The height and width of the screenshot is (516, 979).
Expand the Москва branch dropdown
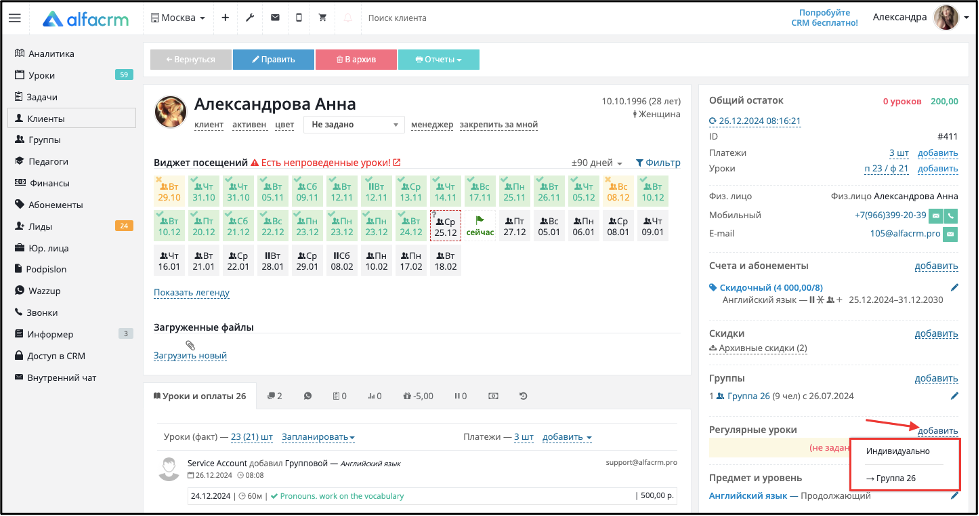point(178,18)
